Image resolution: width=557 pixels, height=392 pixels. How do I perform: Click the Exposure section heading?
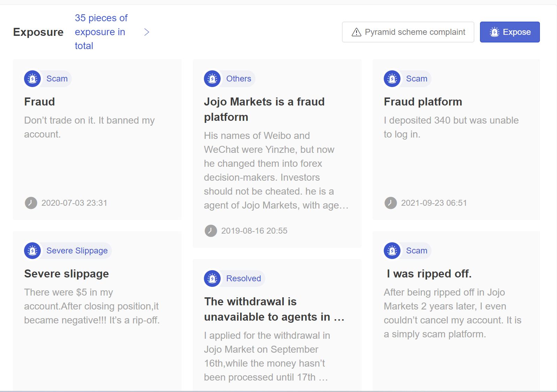[x=38, y=32]
